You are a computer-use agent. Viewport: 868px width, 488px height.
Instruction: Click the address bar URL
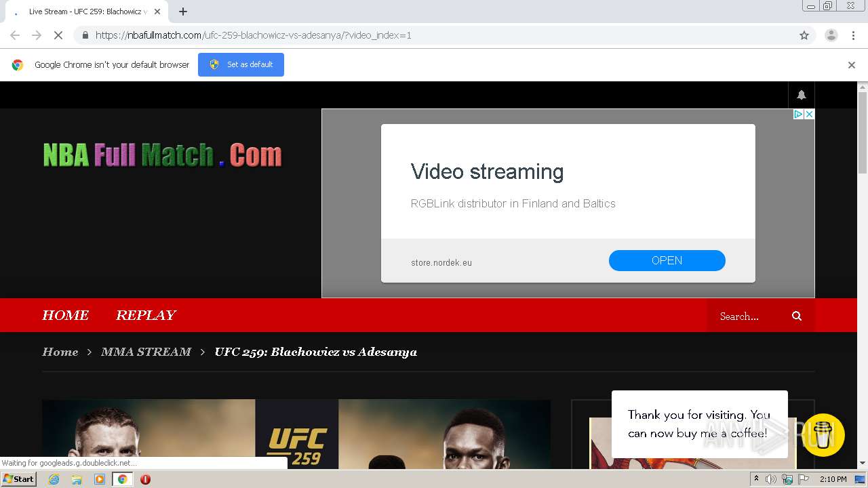click(253, 35)
